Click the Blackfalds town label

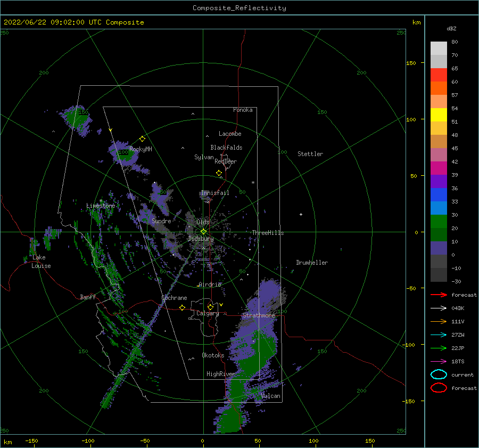click(226, 148)
